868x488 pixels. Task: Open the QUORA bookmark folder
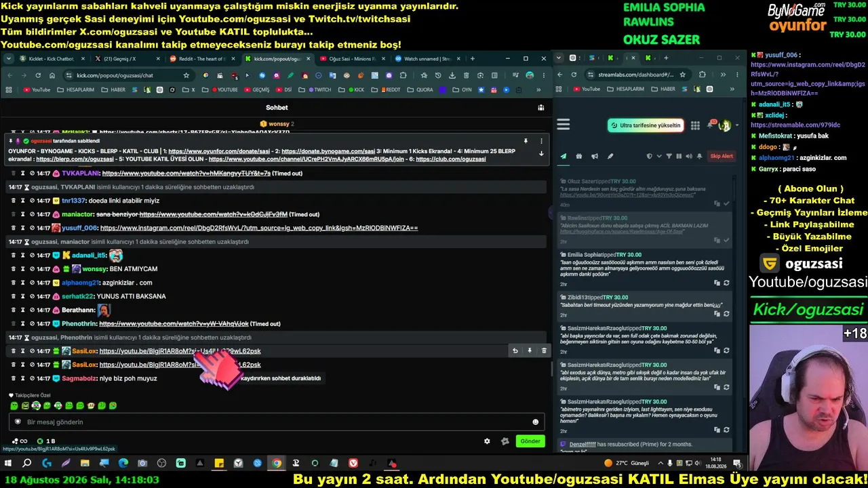(420, 89)
